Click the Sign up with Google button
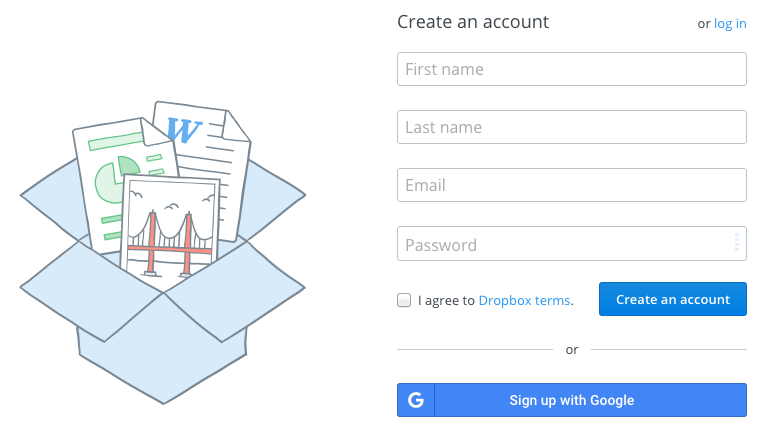The width and height of the screenshot is (772, 434). click(572, 400)
